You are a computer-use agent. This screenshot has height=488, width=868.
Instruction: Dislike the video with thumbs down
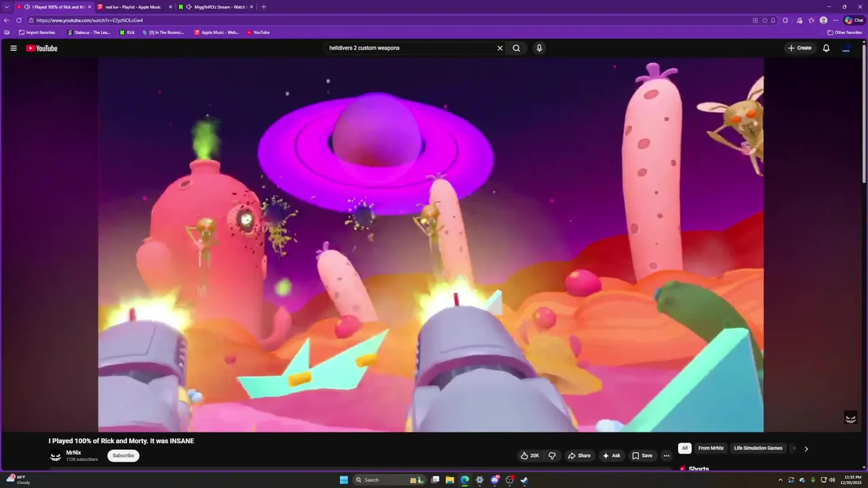click(551, 455)
